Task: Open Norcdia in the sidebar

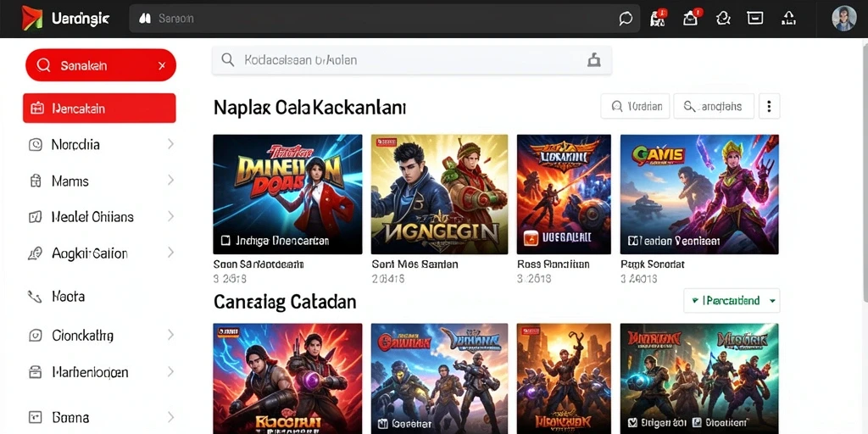Action: pos(75,145)
